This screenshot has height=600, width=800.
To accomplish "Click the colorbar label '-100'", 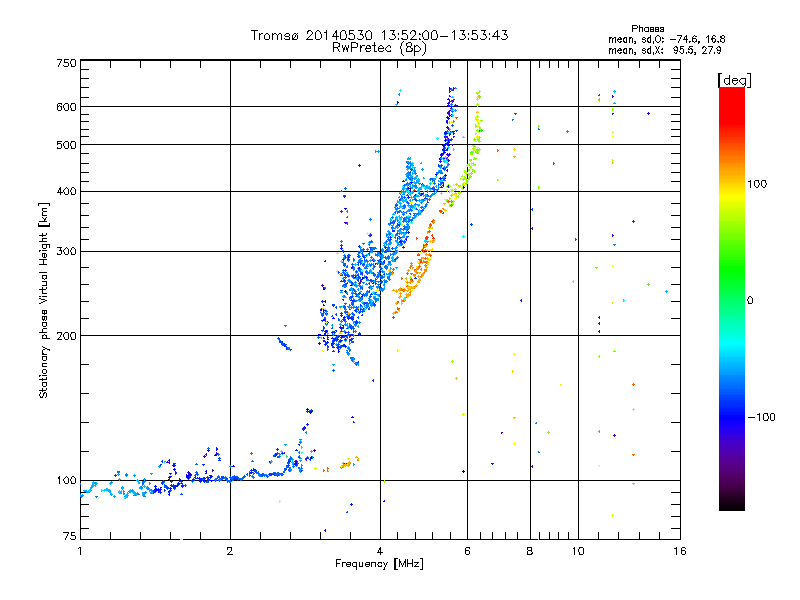I will (x=761, y=417).
